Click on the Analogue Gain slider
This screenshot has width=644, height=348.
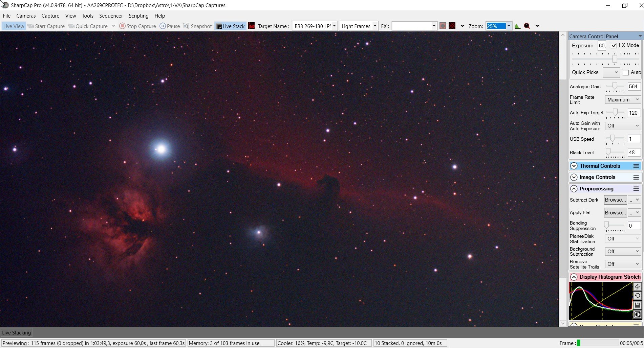[x=615, y=86]
